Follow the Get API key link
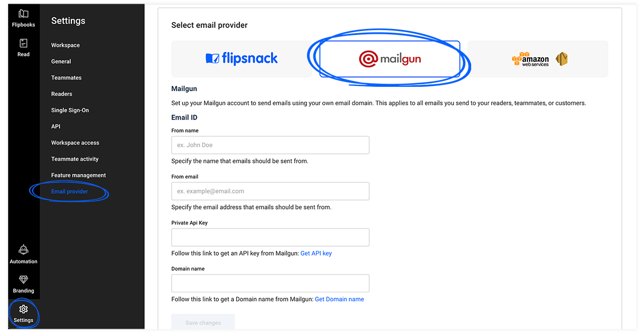Viewport: 644px width, 333px height. point(316,253)
